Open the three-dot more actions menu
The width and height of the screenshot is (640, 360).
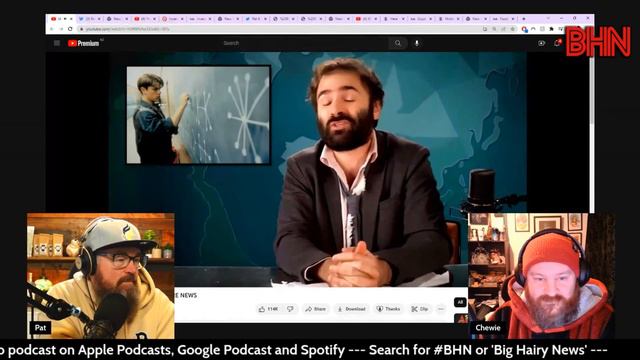coord(441,309)
